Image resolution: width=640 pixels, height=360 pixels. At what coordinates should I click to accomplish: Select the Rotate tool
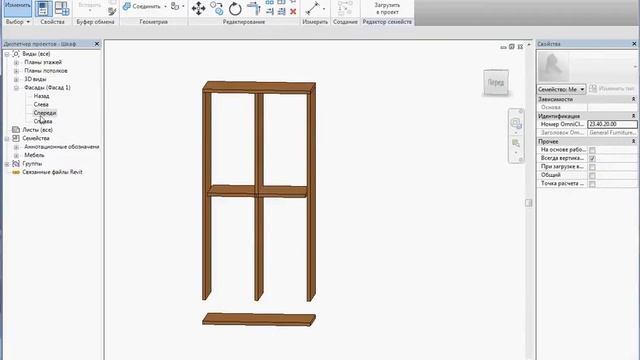(235, 9)
